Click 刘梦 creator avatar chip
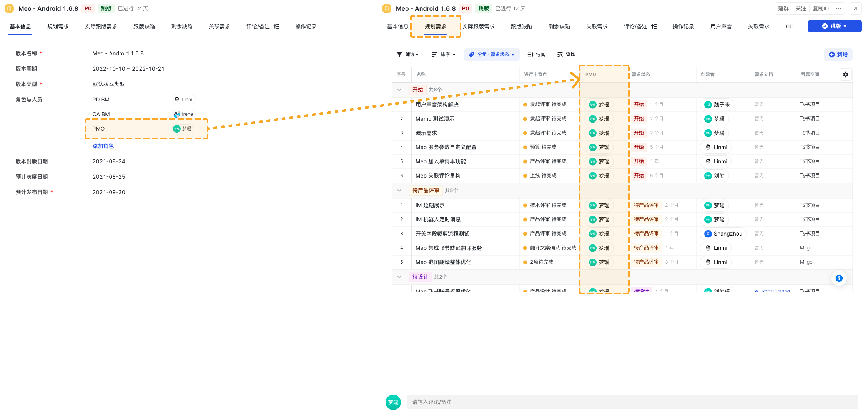 tap(714, 176)
